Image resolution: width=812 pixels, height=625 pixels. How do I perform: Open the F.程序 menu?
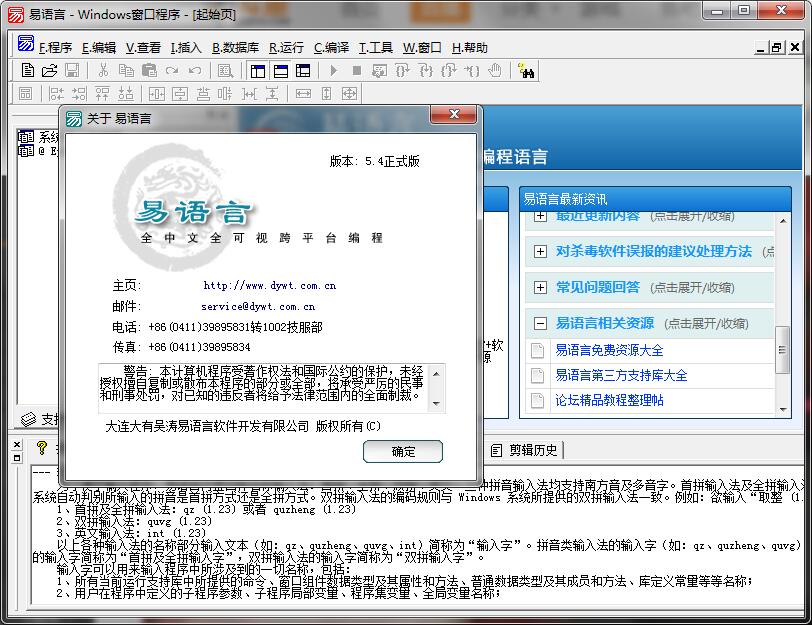coord(55,48)
